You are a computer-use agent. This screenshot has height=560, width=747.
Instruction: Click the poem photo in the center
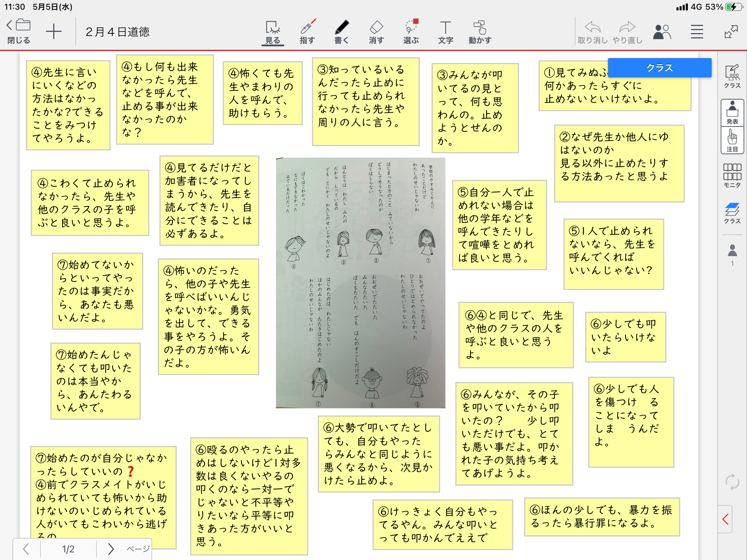pyautogui.click(x=360, y=283)
